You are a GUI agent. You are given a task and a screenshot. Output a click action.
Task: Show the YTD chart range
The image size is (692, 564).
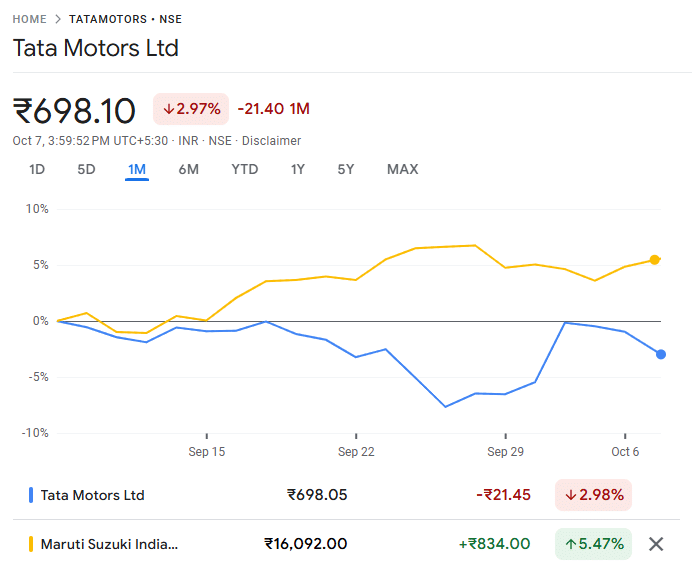[244, 169]
